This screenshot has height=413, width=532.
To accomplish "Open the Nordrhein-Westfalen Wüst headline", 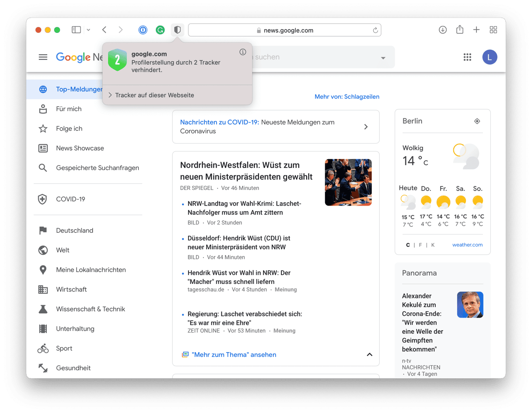I will click(x=246, y=171).
